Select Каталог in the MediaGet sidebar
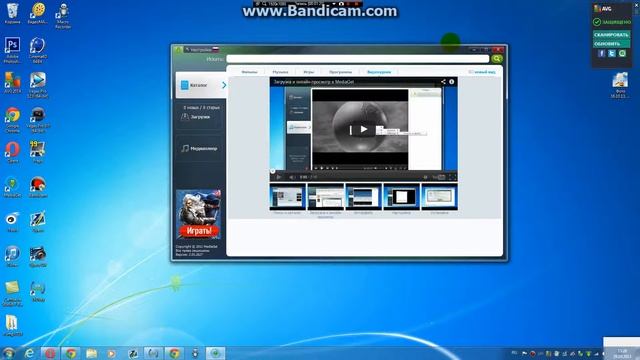 [201, 85]
